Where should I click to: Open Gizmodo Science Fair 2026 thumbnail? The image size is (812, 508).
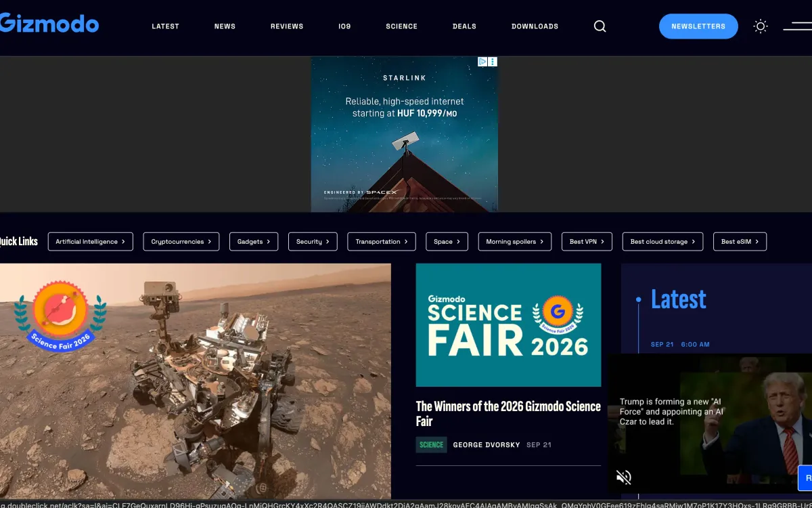508,325
